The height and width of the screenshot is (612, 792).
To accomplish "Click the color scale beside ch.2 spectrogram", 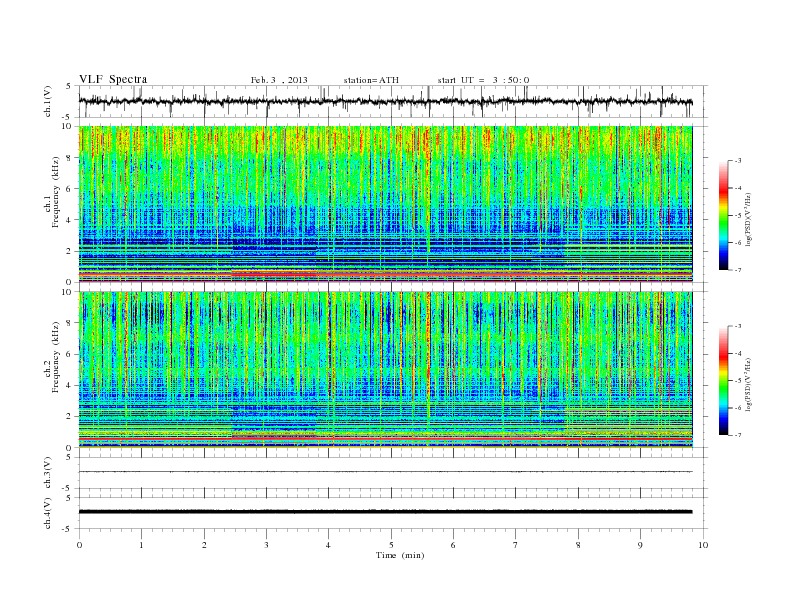I will tap(724, 380).
